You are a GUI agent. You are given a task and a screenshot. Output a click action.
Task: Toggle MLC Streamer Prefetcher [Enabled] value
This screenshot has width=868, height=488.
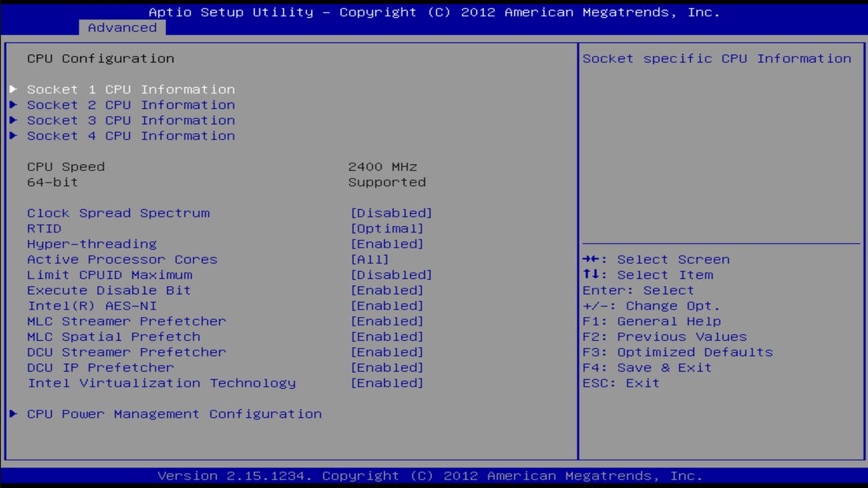pos(387,321)
